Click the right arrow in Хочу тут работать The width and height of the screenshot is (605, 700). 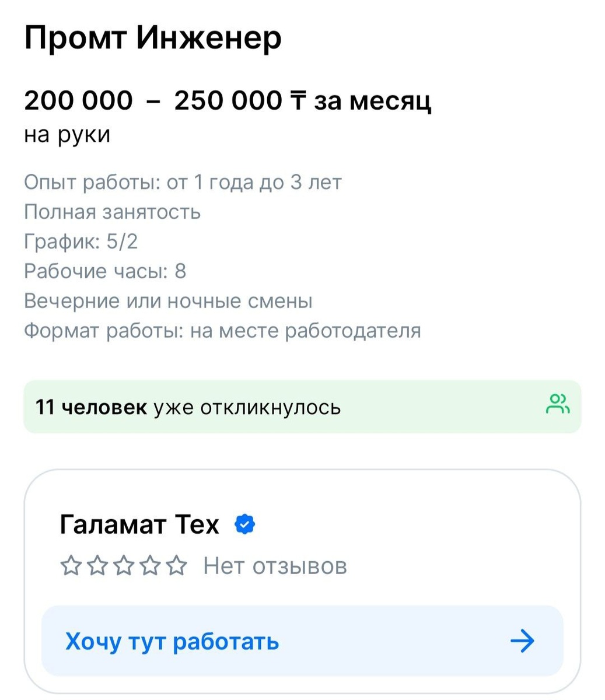[x=522, y=641]
